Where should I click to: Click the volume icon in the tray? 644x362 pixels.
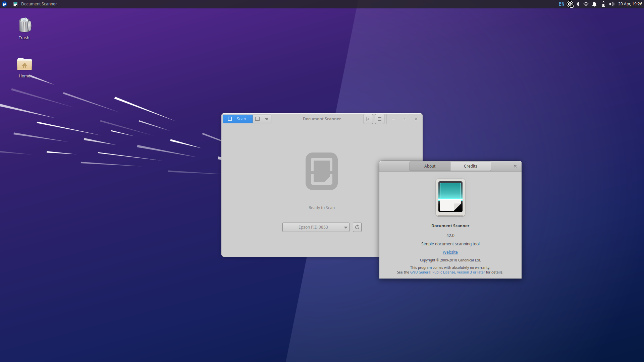[x=611, y=4]
